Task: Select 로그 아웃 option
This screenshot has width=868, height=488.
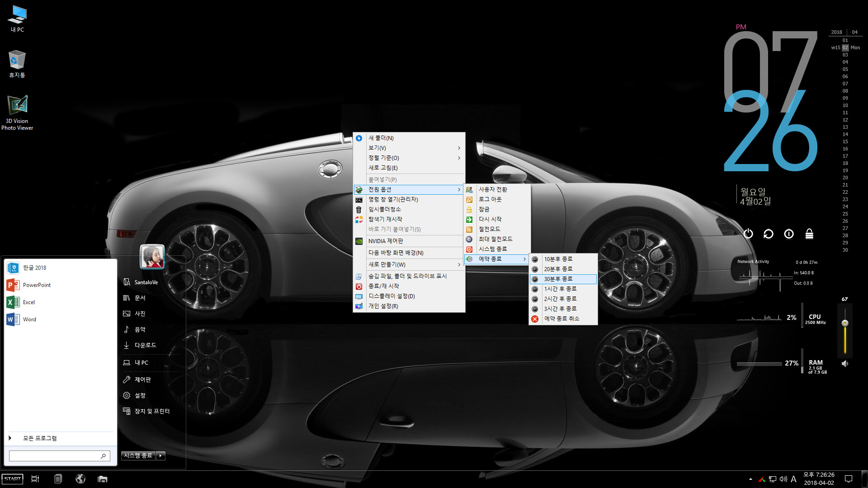Action: point(497,200)
